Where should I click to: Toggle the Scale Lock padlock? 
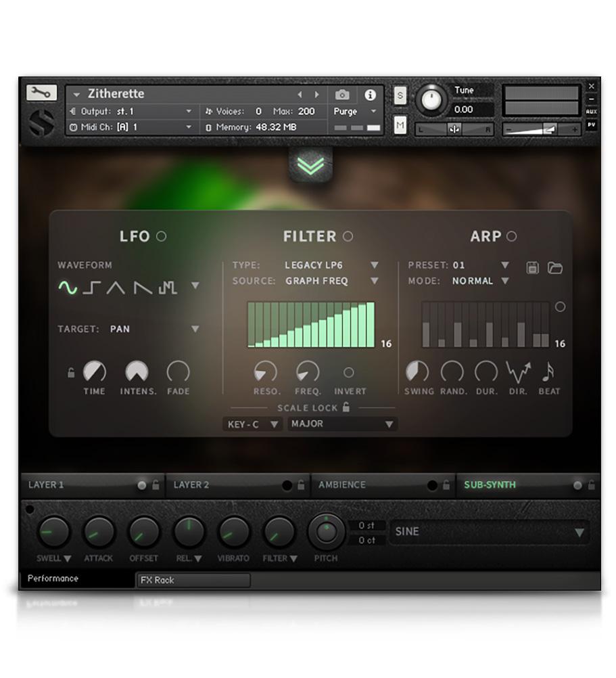[346, 407]
